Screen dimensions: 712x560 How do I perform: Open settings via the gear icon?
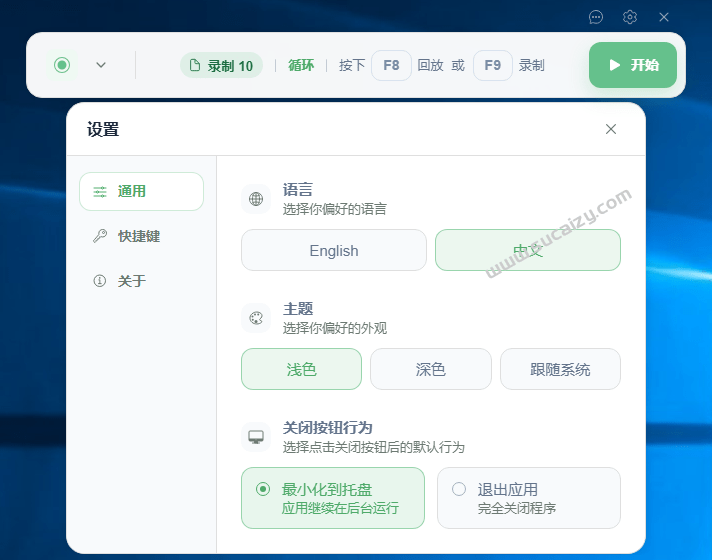pos(630,17)
